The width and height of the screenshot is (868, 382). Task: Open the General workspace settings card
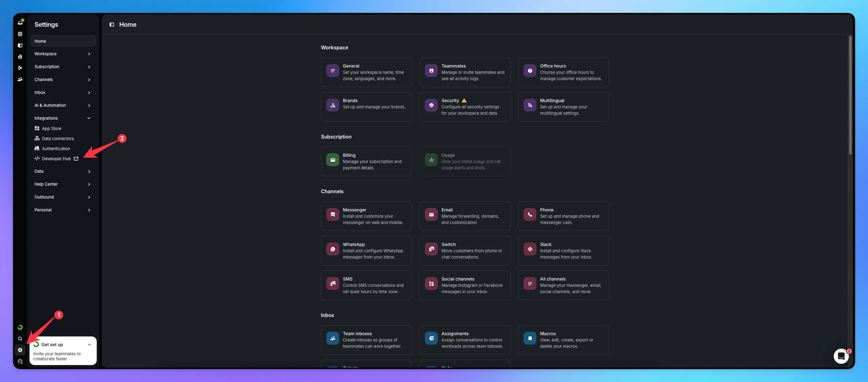point(366,72)
